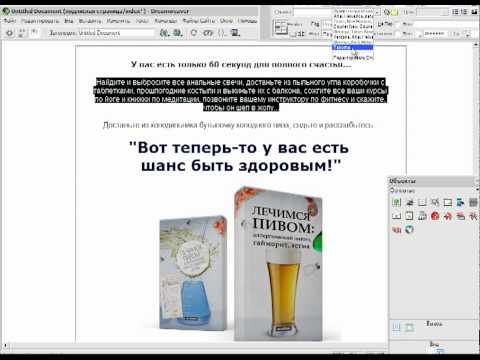The image size is (480, 360).
Task: Open Помощь menu
Action: pyautogui.click(x=247, y=21)
